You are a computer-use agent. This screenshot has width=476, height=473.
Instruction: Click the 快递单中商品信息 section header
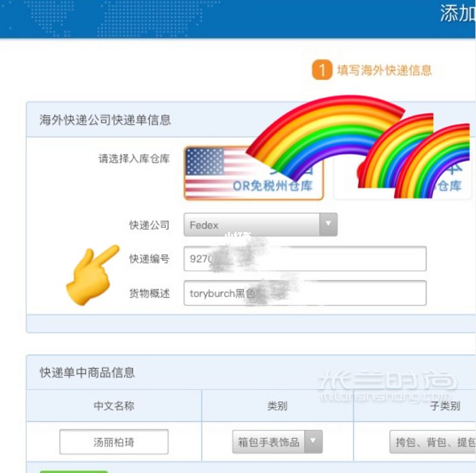(x=87, y=372)
